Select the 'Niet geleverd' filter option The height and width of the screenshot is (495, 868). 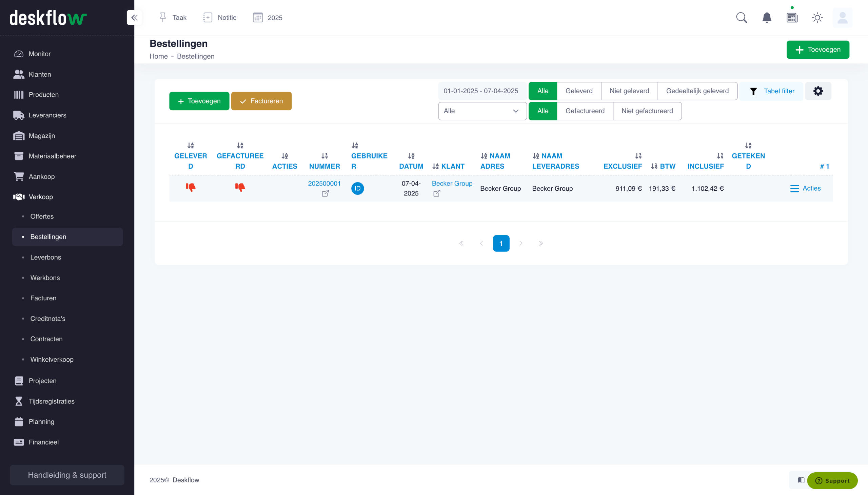pos(629,91)
